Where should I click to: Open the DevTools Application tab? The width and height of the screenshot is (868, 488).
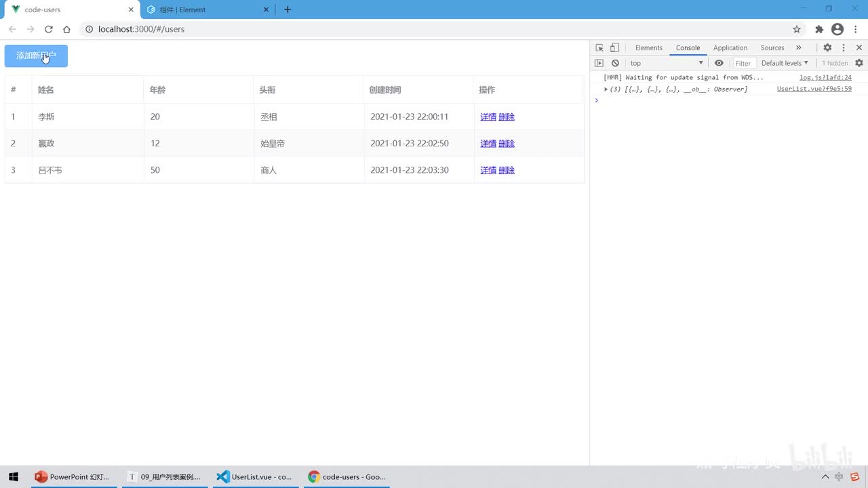tap(730, 47)
